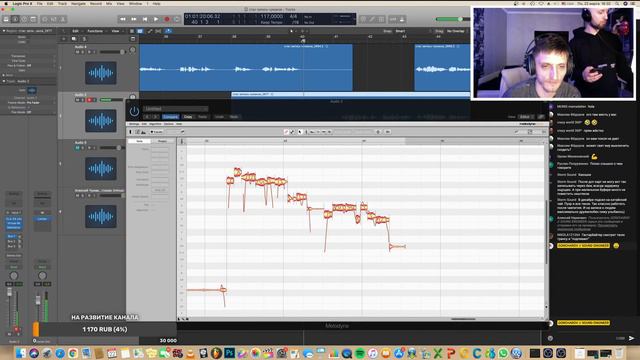
Task: Click the Audio 4 track waveform icon
Action: pos(100,73)
